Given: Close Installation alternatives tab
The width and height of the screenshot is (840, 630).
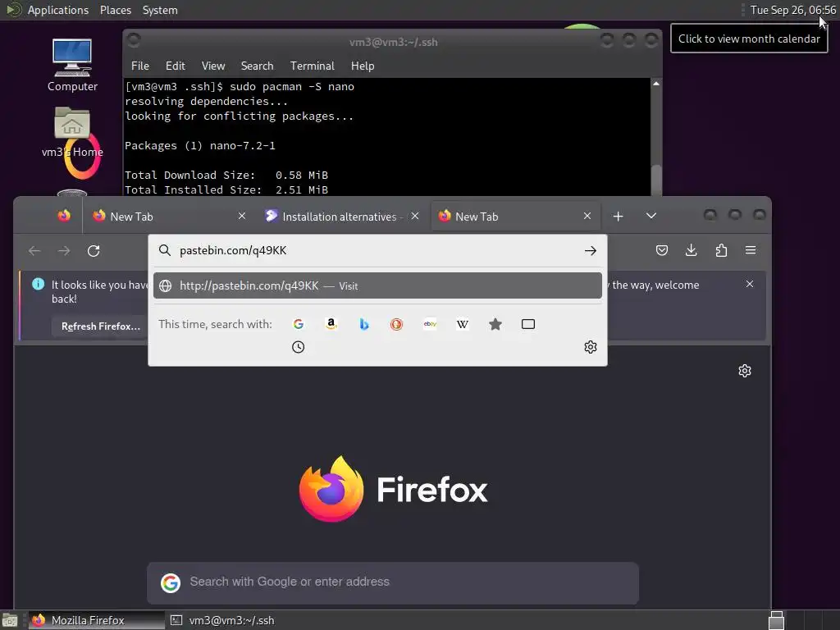Looking at the screenshot, I should click(x=415, y=216).
